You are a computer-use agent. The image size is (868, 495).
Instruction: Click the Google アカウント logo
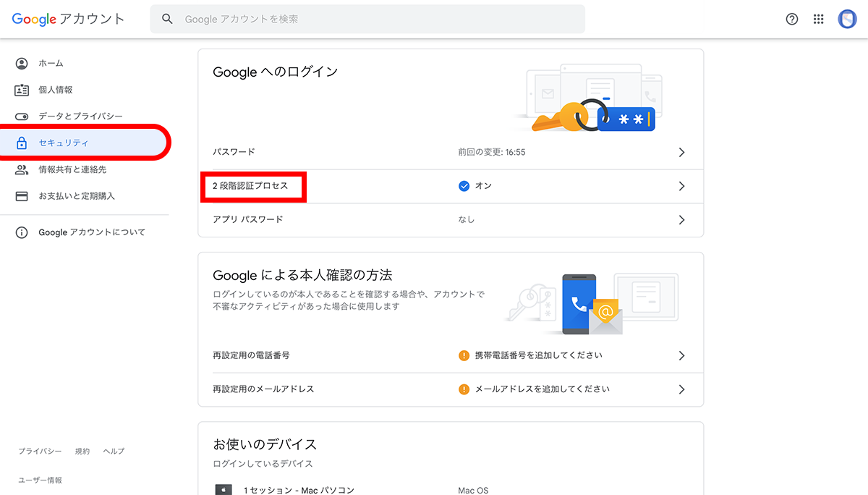tap(68, 20)
